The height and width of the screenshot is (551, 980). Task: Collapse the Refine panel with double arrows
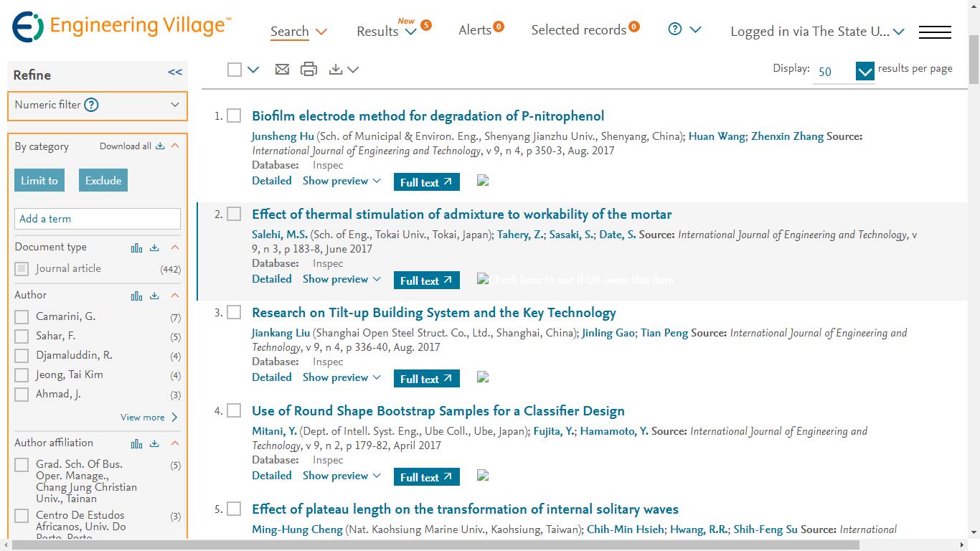175,72
